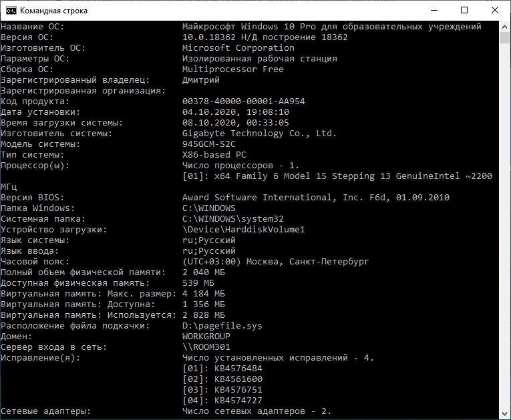Click the window title 'Командная строка'
Image resolution: width=511 pixels, height=420 pixels.
tap(54, 11)
